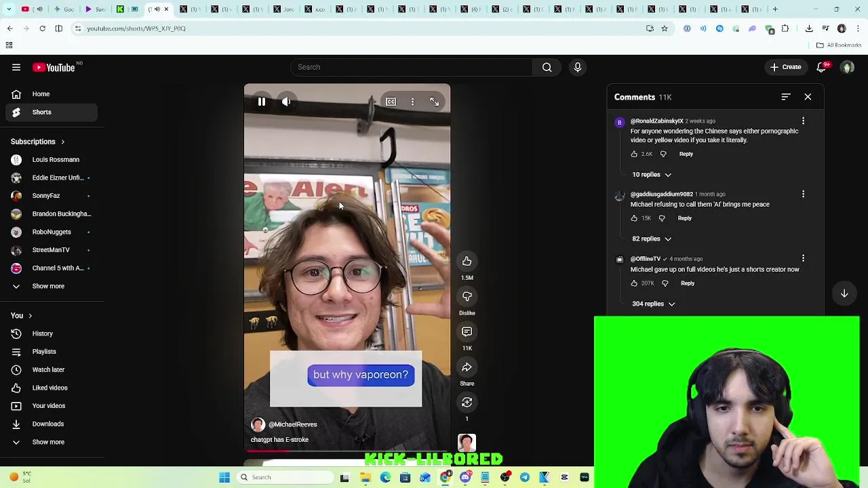
Task: Expand the 82 replies thread
Action: (652, 239)
